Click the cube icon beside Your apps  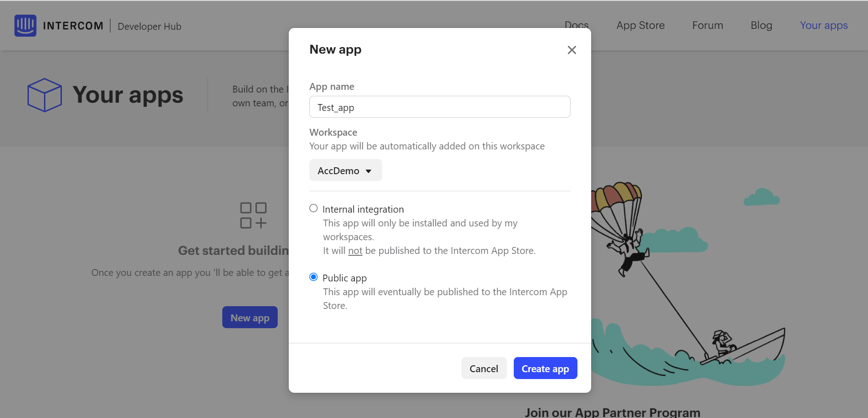point(44,95)
